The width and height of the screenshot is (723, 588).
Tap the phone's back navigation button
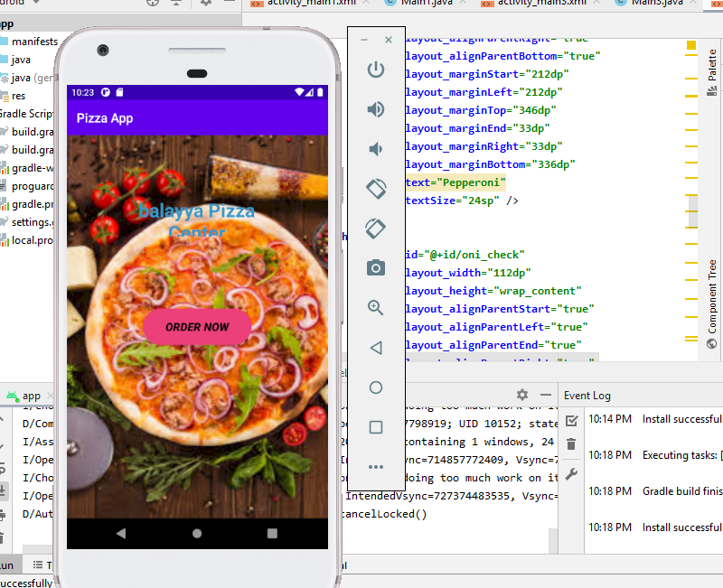pyautogui.click(x=121, y=533)
